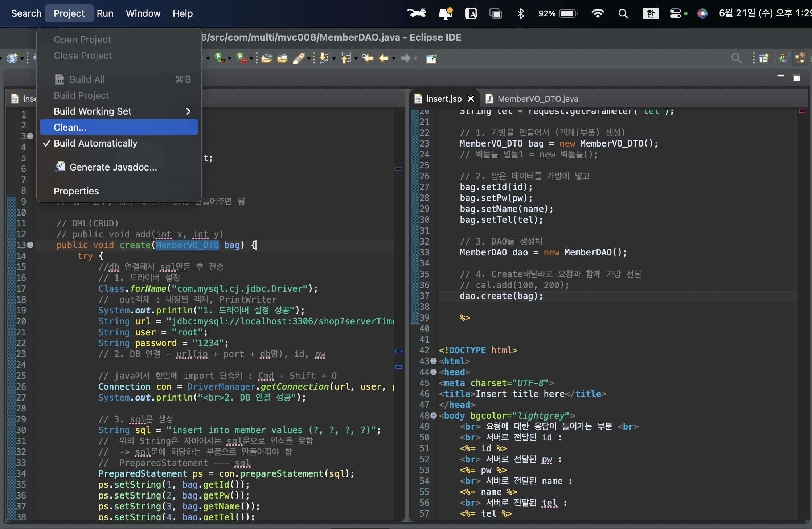Viewport: 812px width, 529px height.
Task: Click the Open Type toolbar icon
Action: [x=267, y=58]
